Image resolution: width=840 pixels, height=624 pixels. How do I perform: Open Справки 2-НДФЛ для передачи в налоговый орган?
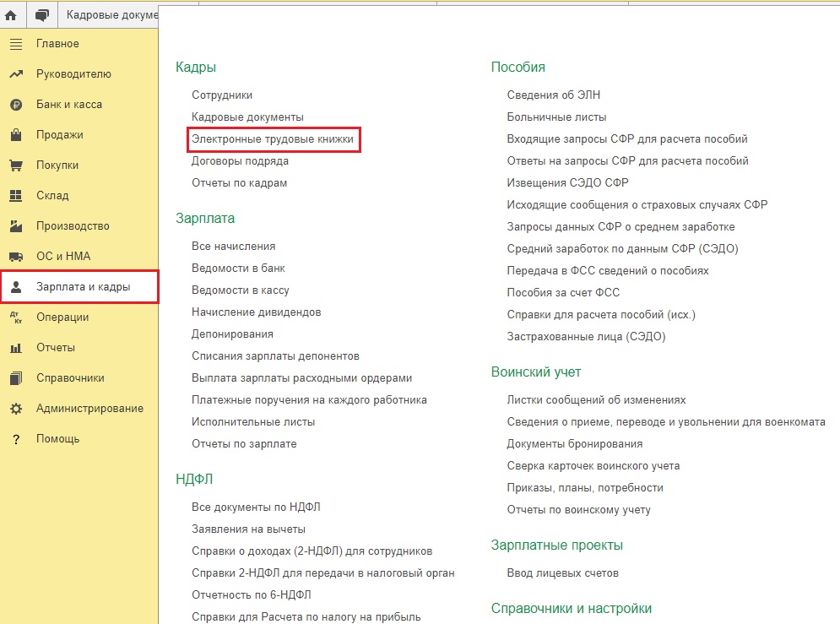tap(323, 572)
